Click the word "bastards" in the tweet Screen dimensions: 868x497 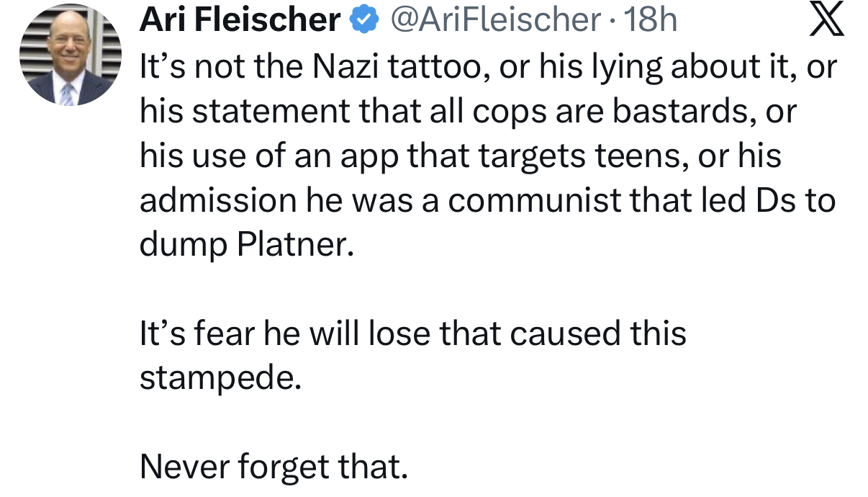tap(674, 112)
